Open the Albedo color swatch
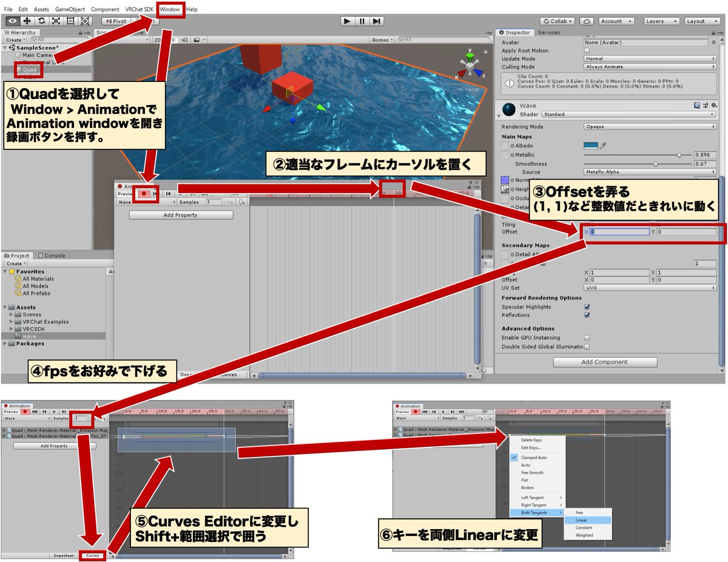The height and width of the screenshot is (562, 728). tap(590, 146)
